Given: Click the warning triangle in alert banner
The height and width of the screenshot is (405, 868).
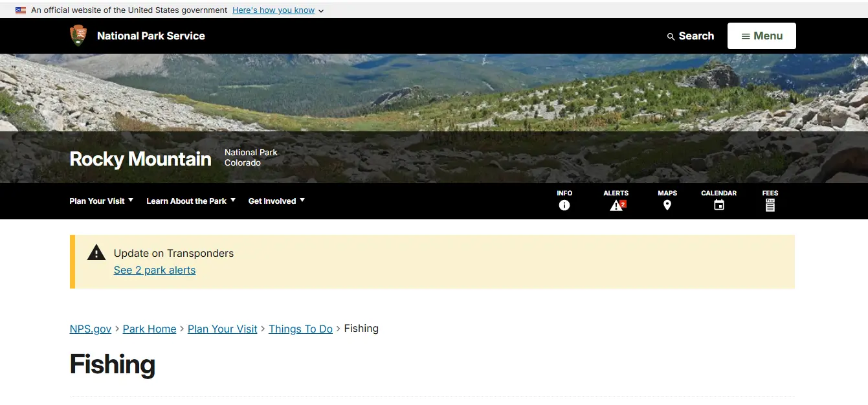Looking at the screenshot, I should [x=96, y=252].
